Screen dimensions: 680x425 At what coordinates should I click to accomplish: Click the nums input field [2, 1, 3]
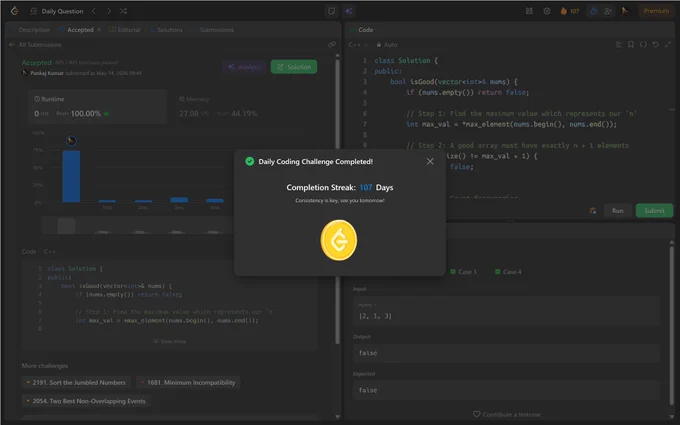[x=506, y=311]
